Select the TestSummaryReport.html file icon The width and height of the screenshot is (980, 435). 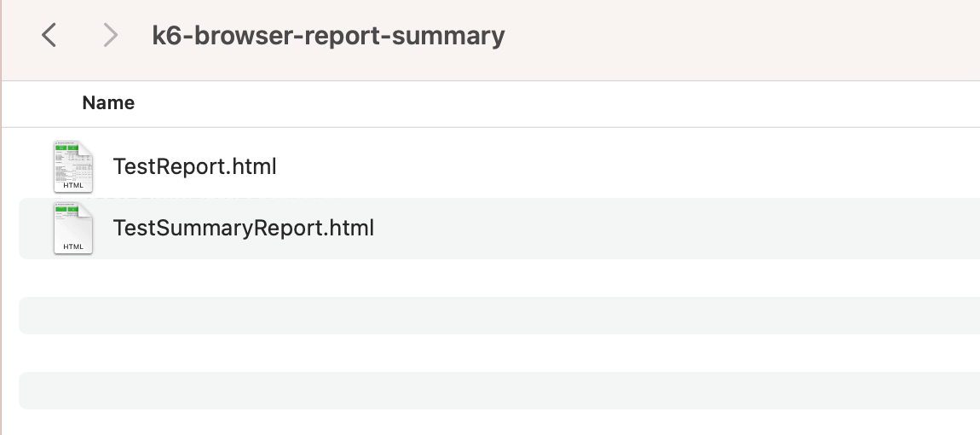point(72,229)
